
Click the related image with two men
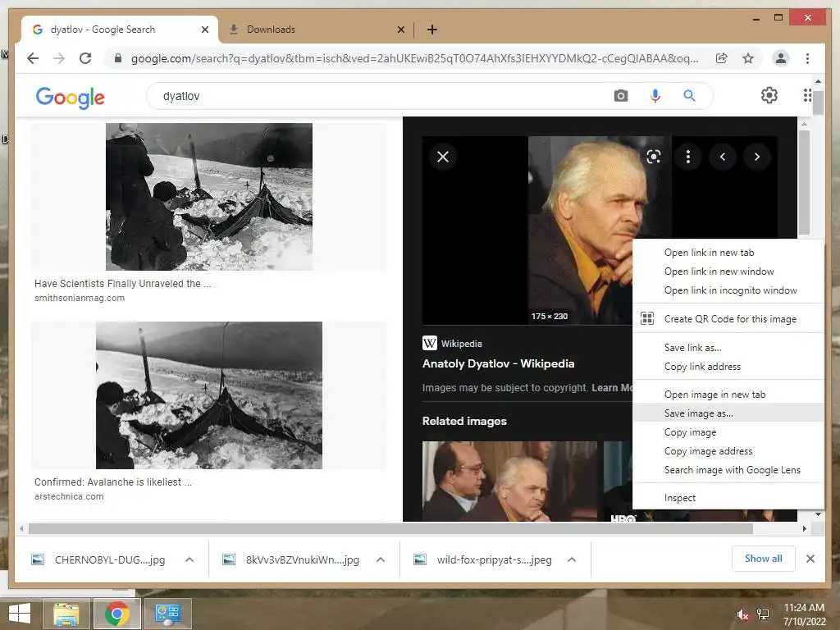coord(509,481)
